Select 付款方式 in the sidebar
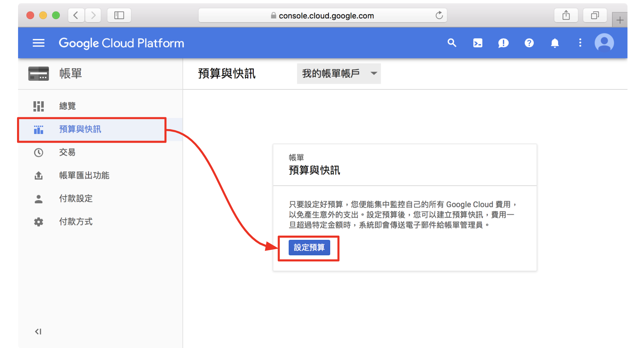644x348 pixels. click(x=100, y=222)
